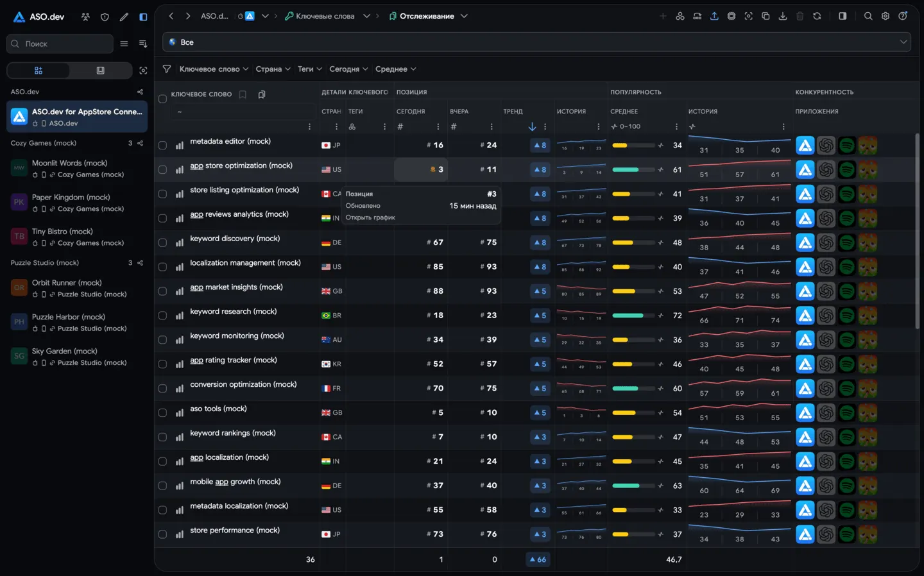Image resolution: width=924 pixels, height=576 pixels.
Task: Open the Страна filter dropdown
Action: point(273,69)
